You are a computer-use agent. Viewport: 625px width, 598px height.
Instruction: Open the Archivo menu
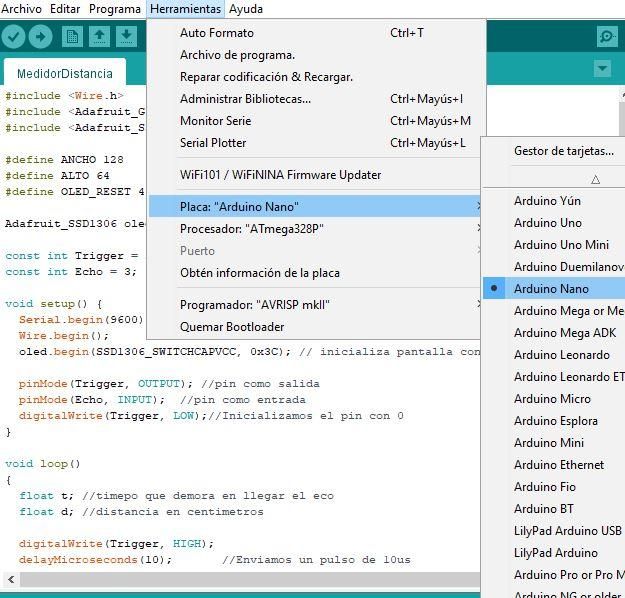21,9
